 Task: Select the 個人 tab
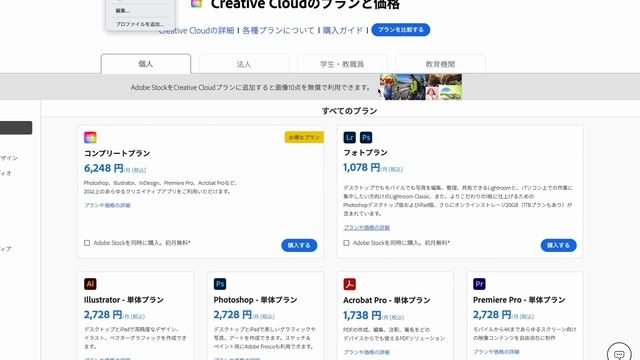tap(146, 64)
